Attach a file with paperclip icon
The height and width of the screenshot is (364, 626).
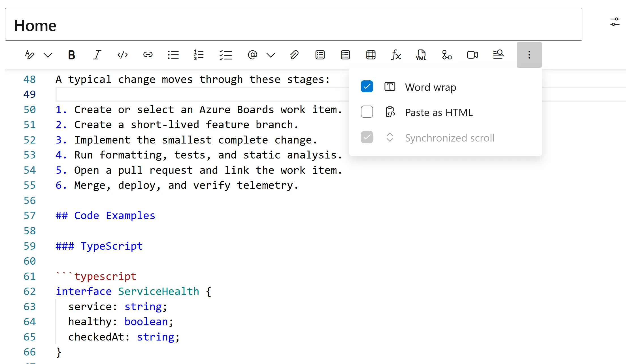tap(294, 55)
